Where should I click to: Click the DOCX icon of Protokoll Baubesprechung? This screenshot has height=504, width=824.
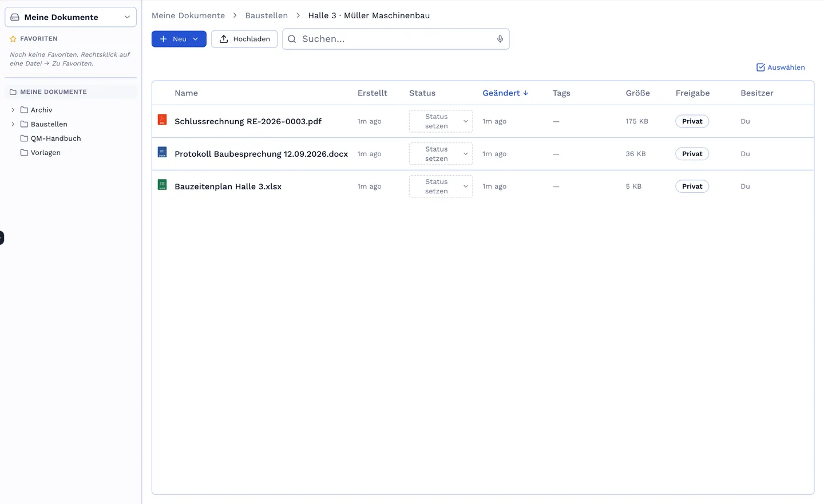click(162, 152)
